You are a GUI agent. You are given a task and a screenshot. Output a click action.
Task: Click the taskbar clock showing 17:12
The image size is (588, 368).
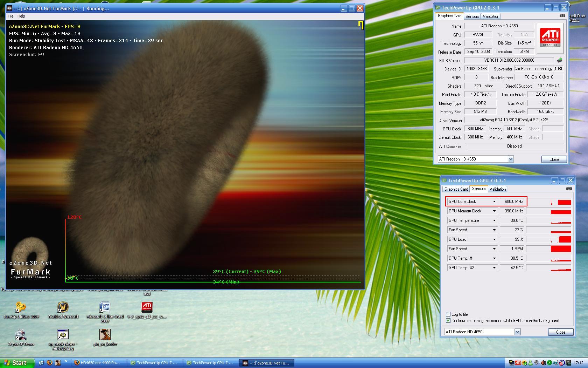tap(579, 363)
